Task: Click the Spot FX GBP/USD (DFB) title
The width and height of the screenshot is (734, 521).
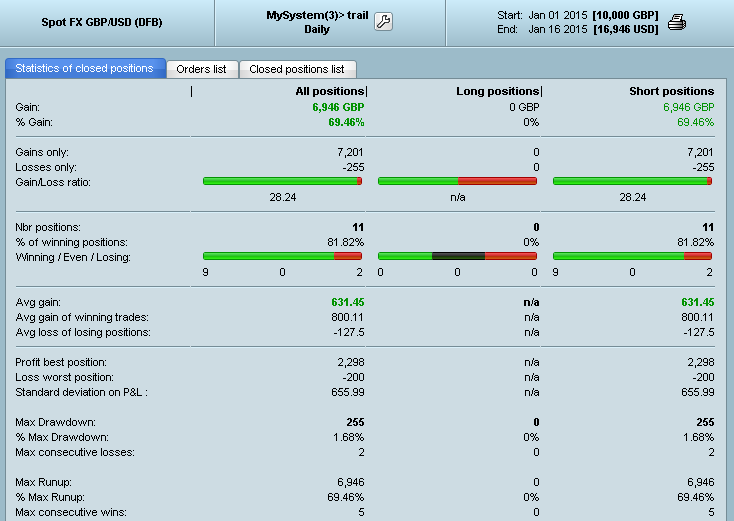Action: tap(102, 22)
